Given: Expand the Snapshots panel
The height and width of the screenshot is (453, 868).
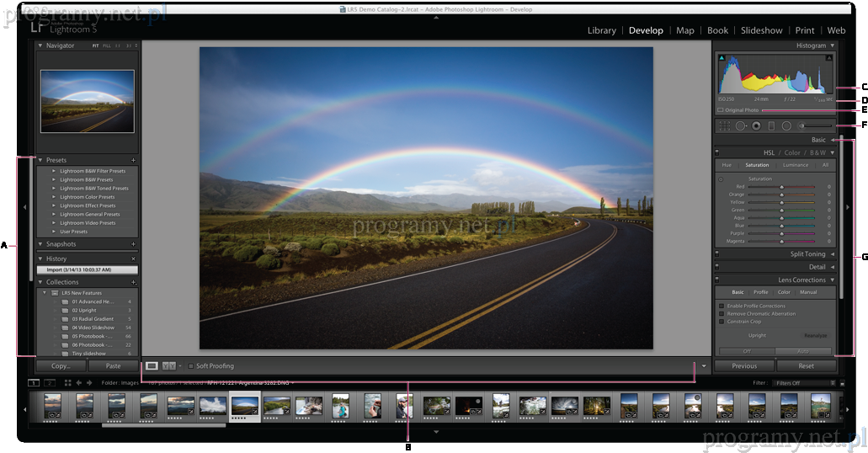Looking at the screenshot, I should point(40,244).
